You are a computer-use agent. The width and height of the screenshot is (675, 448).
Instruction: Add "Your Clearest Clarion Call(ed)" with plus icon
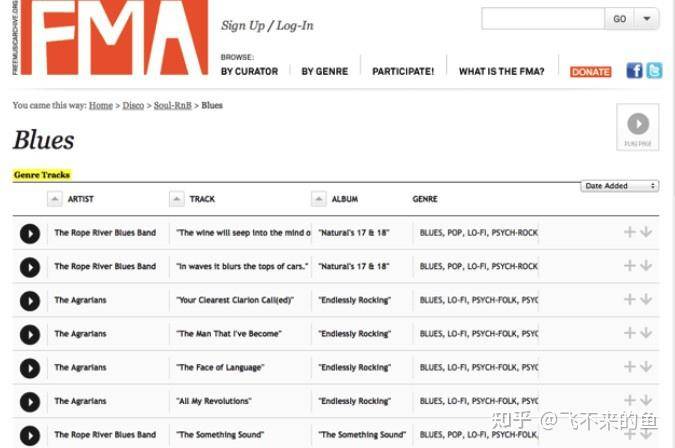pyautogui.click(x=630, y=299)
